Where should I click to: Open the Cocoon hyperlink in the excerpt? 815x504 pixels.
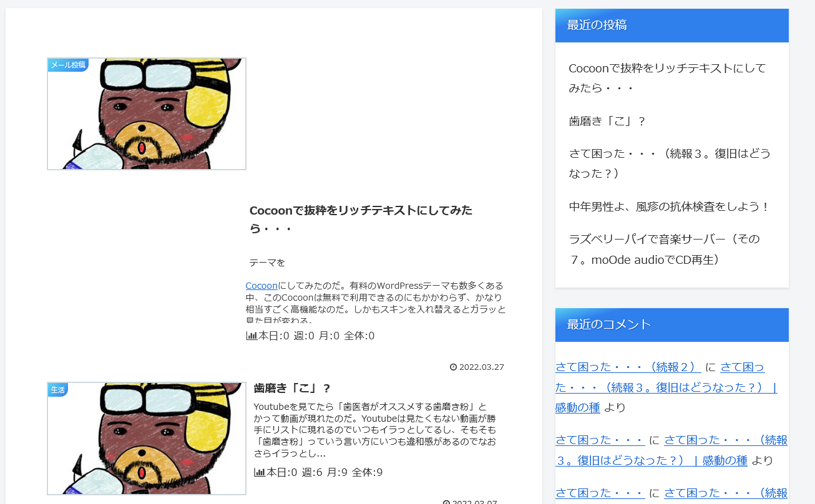click(261, 286)
